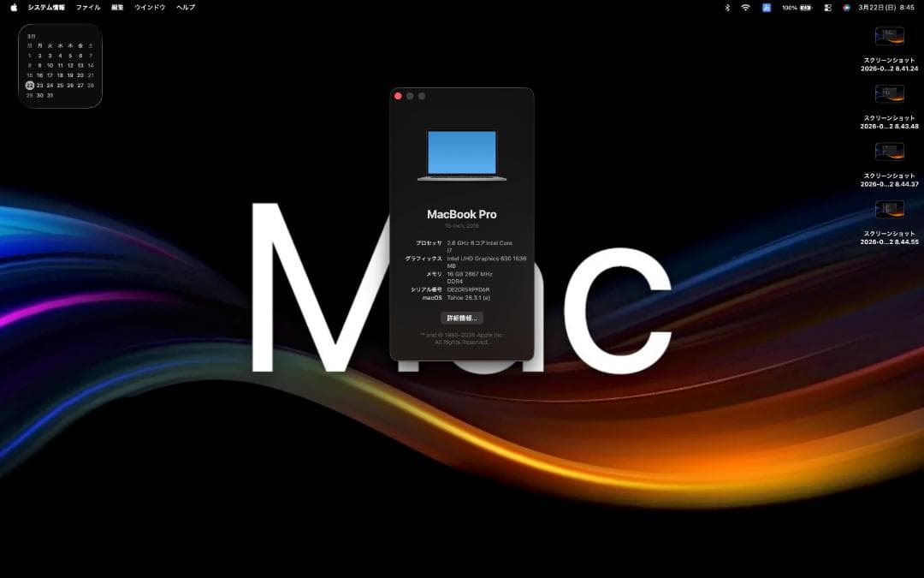
Task: Click highlighted day 22 in calendar widget
Action: (x=29, y=86)
